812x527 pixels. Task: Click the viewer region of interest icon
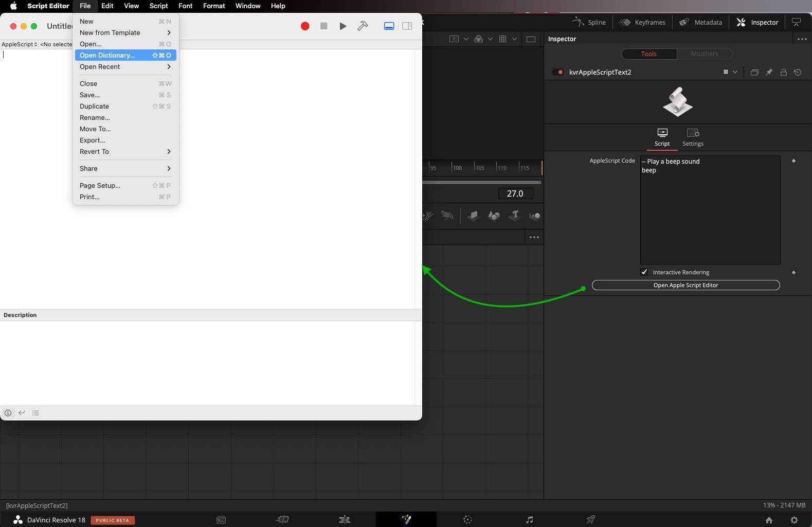pos(454,39)
